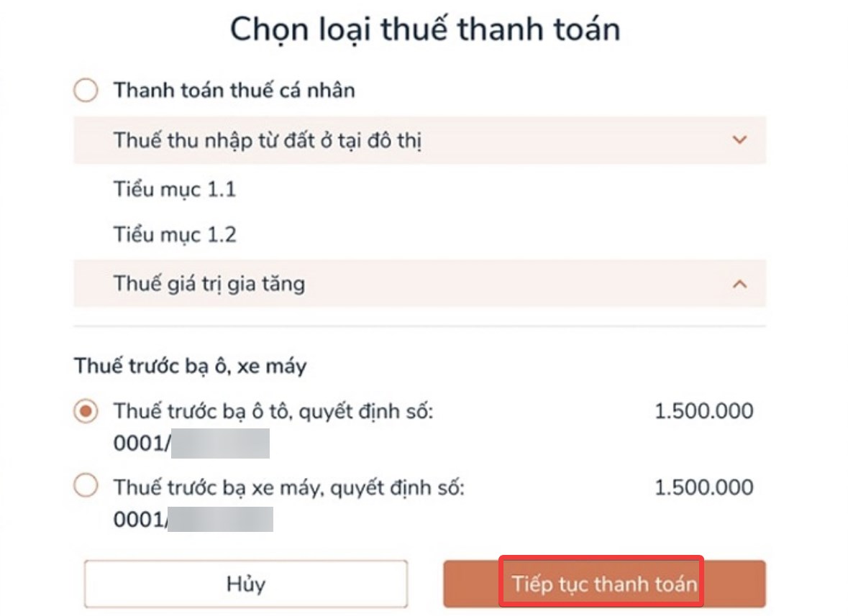Select Tiểu mục 1.1
The image size is (848, 616).
point(175,189)
